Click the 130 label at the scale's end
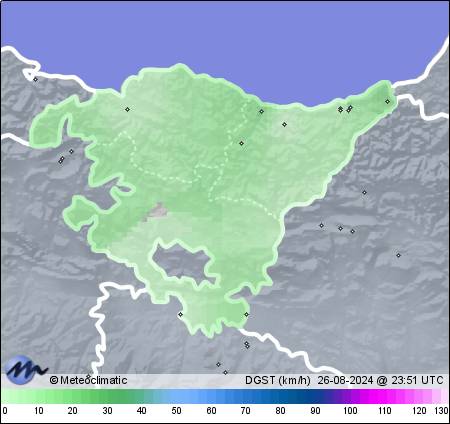The height and width of the screenshot is (424, 450). click(441, 411)
